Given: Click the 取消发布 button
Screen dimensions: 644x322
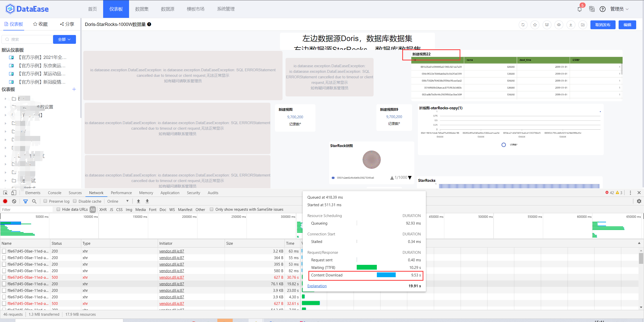Looking at the screenshot, I should click(603, 25).
